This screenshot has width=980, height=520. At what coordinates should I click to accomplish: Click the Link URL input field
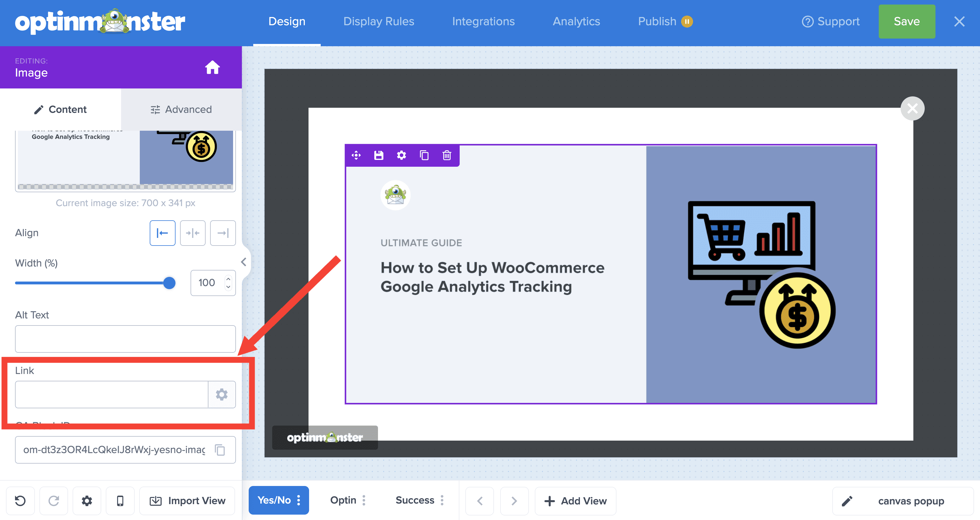point(111,394)
